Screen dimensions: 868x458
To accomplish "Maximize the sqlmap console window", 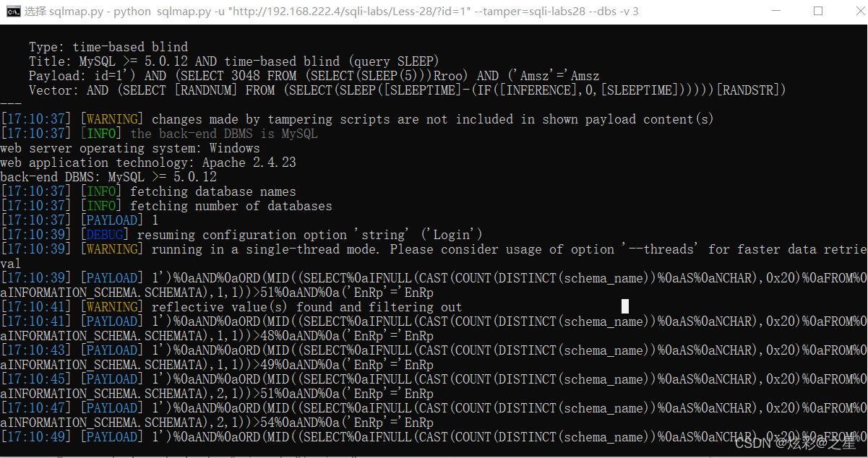I will tap(818, 11).
